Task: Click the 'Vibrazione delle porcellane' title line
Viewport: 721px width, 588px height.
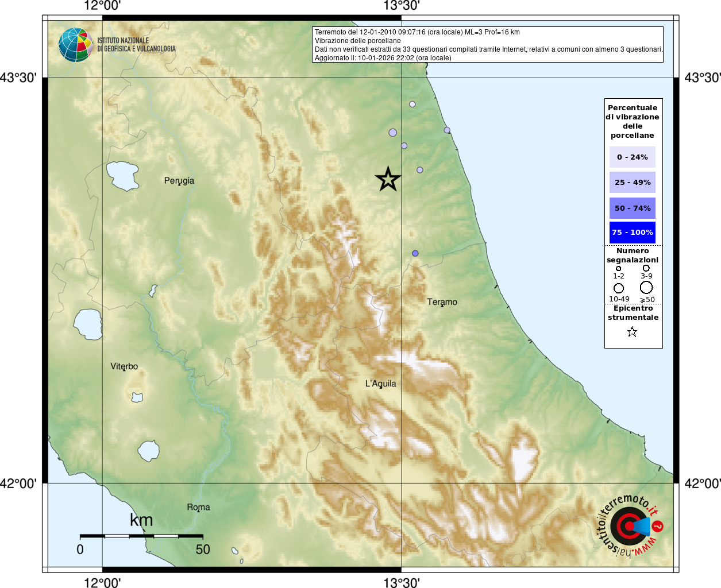Action: coord(358,41)
